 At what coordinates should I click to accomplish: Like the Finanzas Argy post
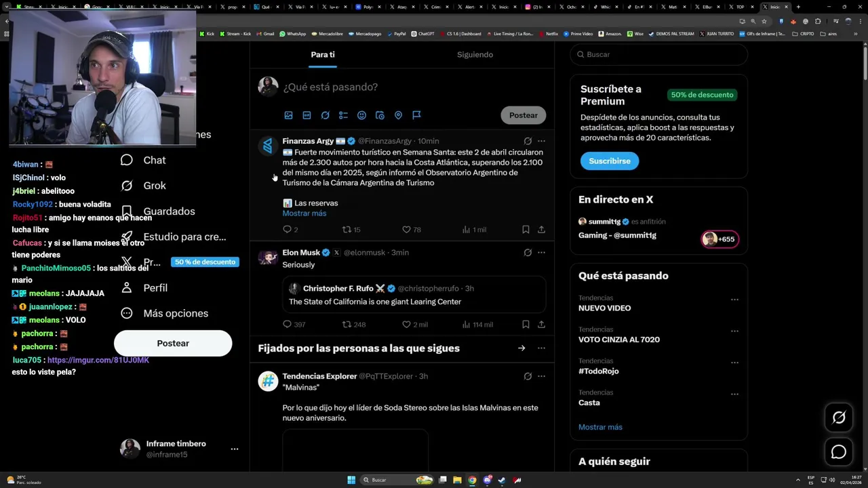tap(412, 230)
